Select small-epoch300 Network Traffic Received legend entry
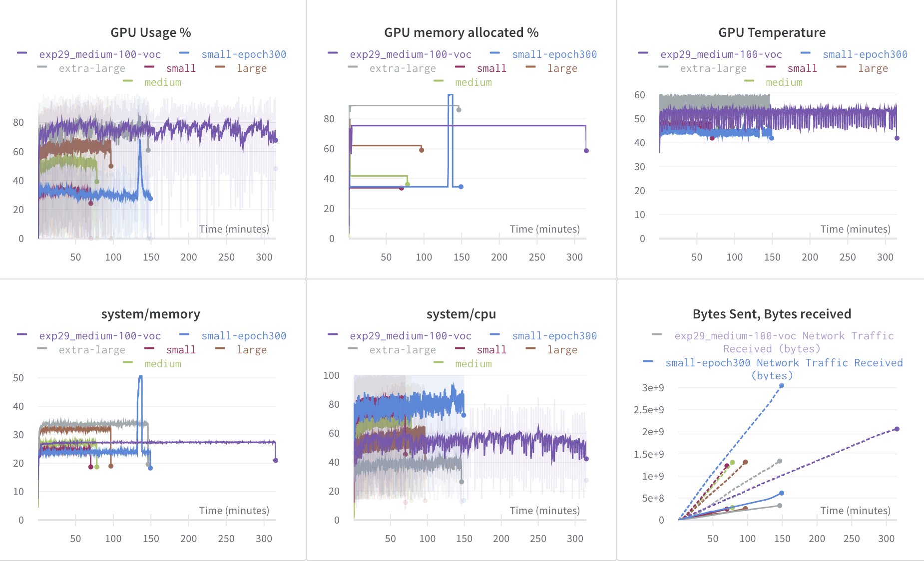Screen dimensions: 924x561 (784, 363)
